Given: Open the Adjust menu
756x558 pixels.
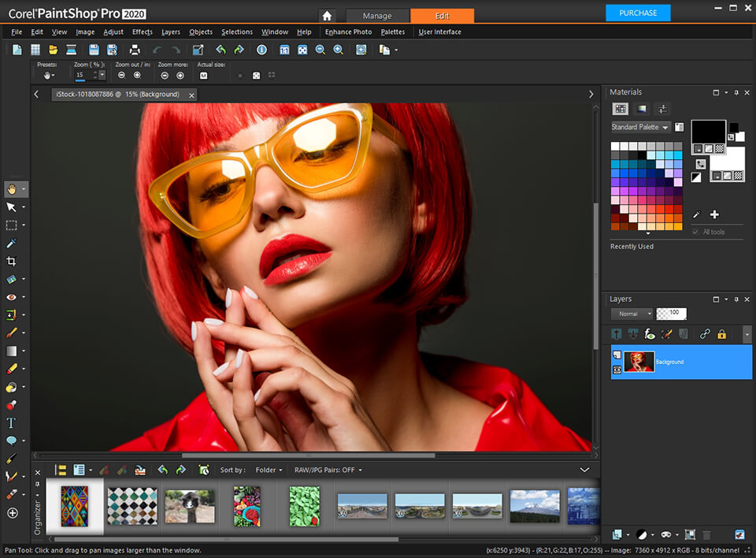Looking at the screenshot, I should click(113, 32).
